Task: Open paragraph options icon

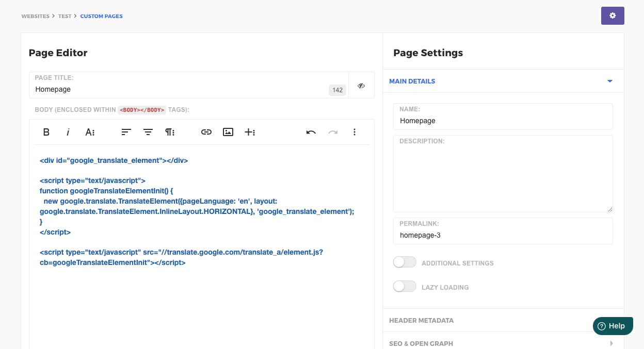Action: tap(170, 132)
